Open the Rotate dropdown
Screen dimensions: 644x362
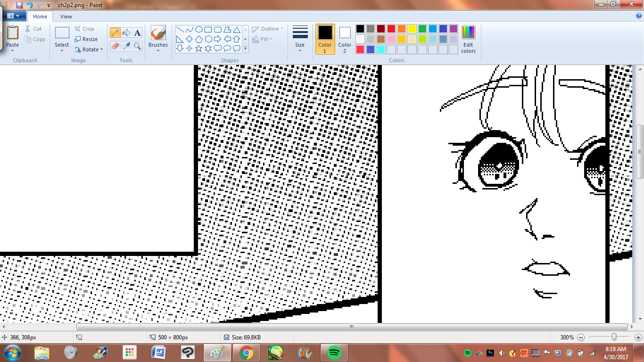point(89,49)
